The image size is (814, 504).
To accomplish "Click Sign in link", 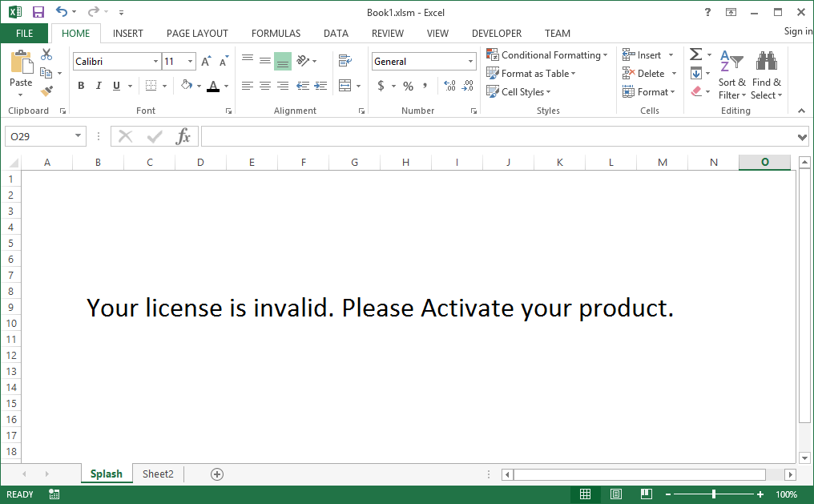I will [x=798, y=31].
